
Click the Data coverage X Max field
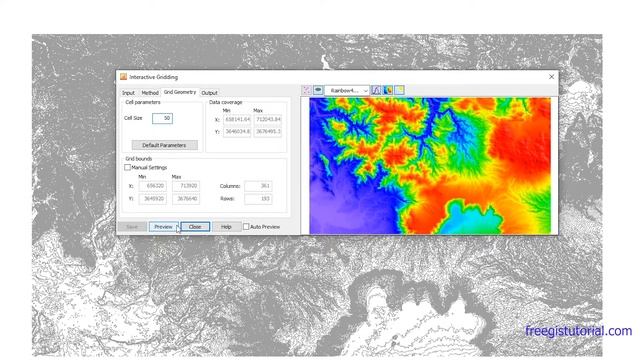tap(268, 120)
